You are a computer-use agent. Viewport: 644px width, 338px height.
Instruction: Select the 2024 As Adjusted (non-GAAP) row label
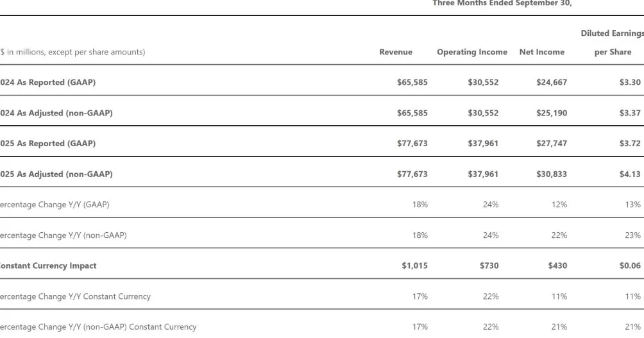56,113
